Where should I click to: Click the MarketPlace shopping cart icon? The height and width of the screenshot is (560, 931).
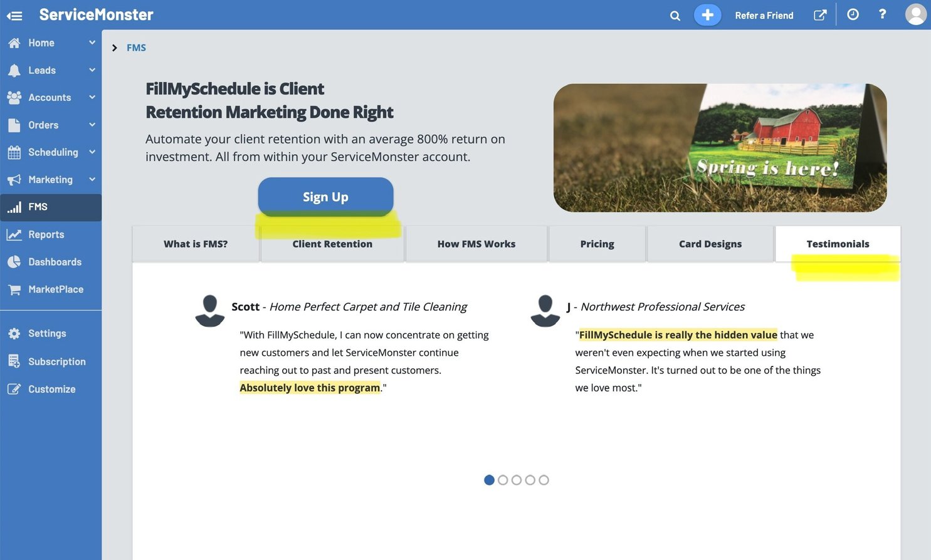(14, 289)
